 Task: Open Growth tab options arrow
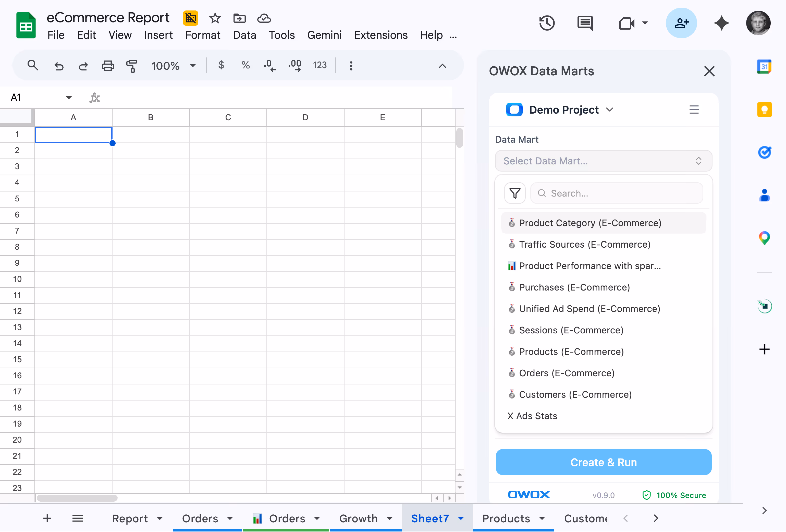coord(390,518)
